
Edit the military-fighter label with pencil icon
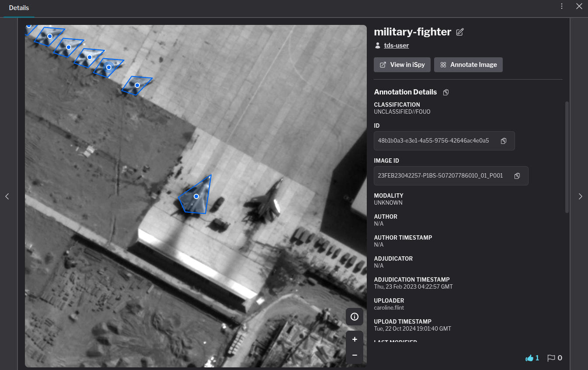(x=459, y=32)
